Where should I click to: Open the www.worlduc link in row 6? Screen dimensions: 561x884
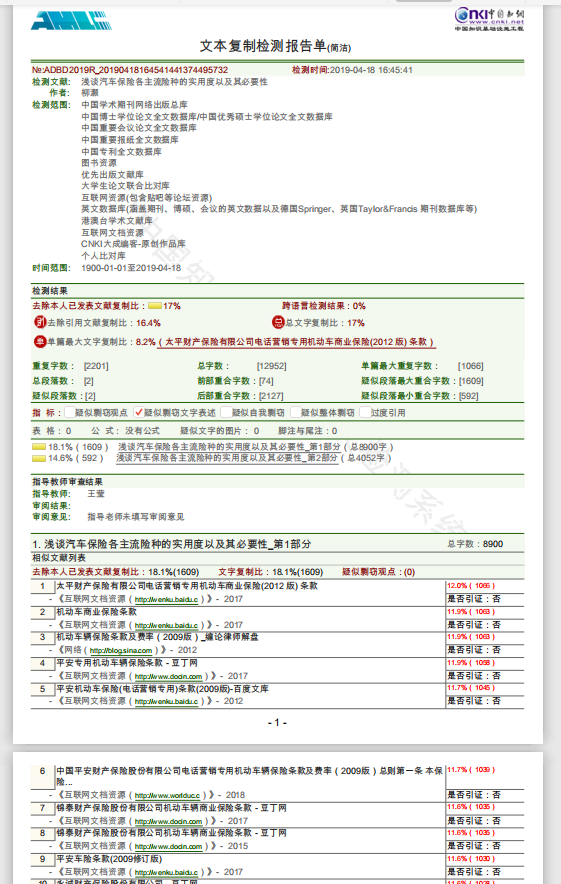(167, 795)
